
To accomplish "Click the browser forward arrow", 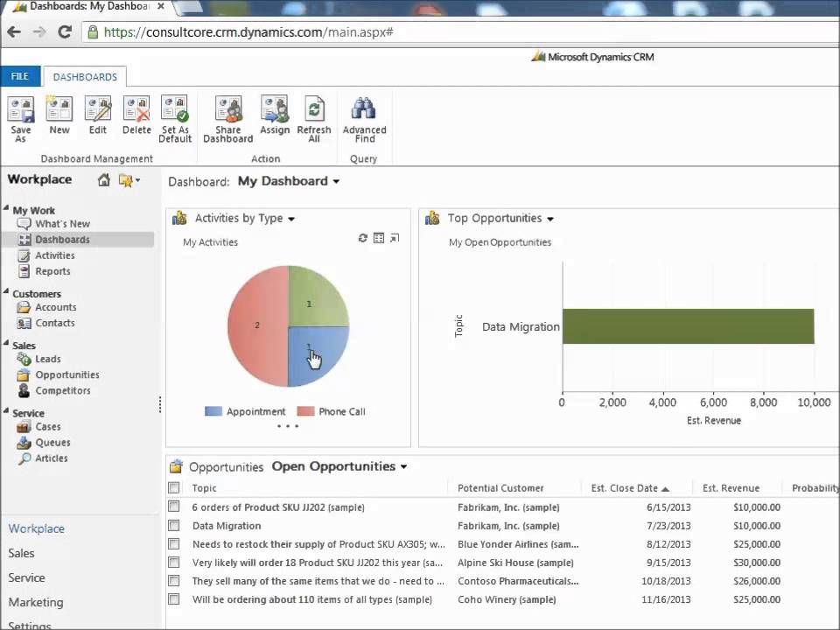I will 39,32.
